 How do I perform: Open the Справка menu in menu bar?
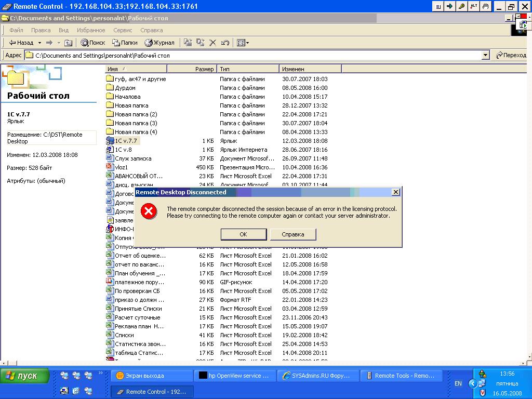pos(151,30)
